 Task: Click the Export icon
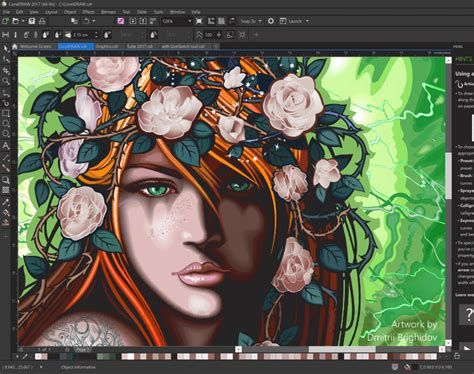143,21
